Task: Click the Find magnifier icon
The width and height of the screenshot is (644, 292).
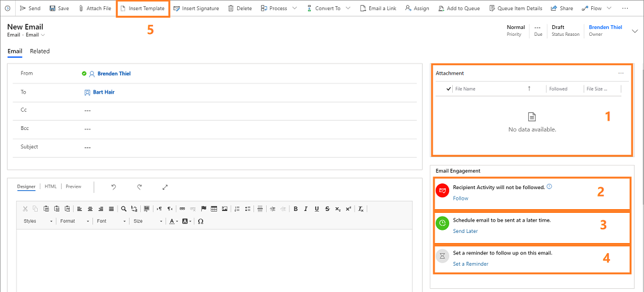Action: (124, 208)
